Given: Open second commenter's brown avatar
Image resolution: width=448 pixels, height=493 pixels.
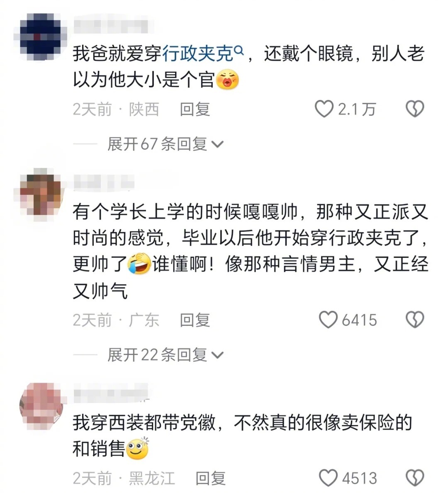Looking at the screenshot, I should [41, 192].
